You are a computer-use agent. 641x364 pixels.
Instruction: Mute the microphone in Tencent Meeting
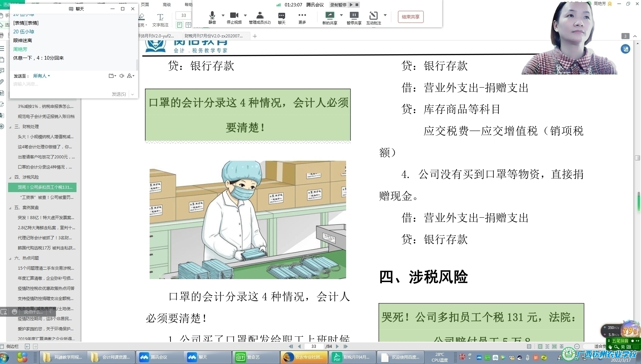212,17
